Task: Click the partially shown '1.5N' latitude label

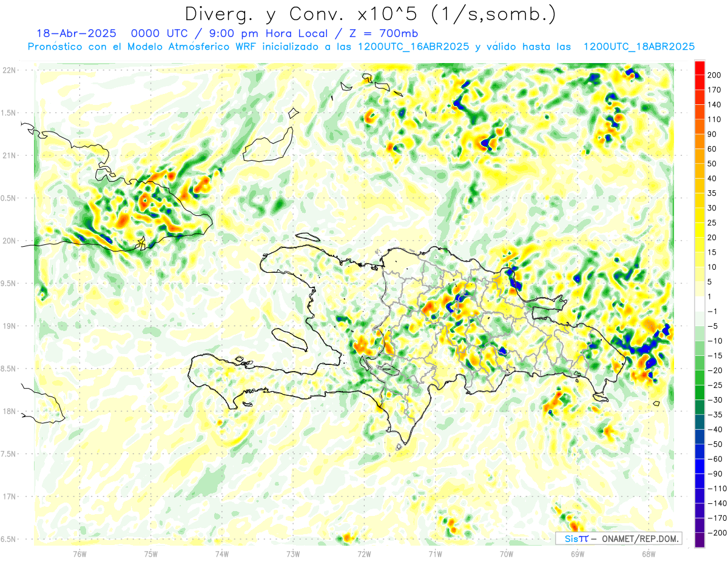Action: pos(8,113)
